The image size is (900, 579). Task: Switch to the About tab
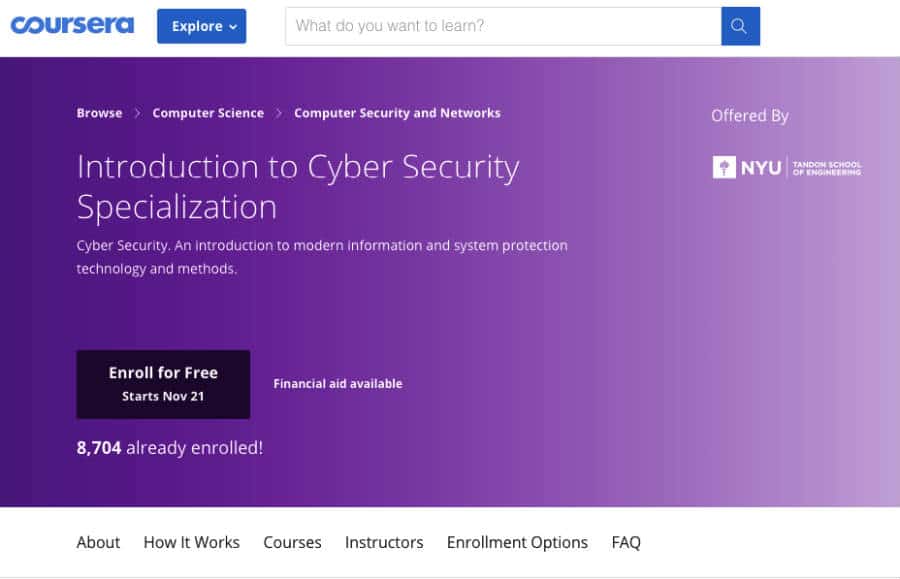point(97,542)
